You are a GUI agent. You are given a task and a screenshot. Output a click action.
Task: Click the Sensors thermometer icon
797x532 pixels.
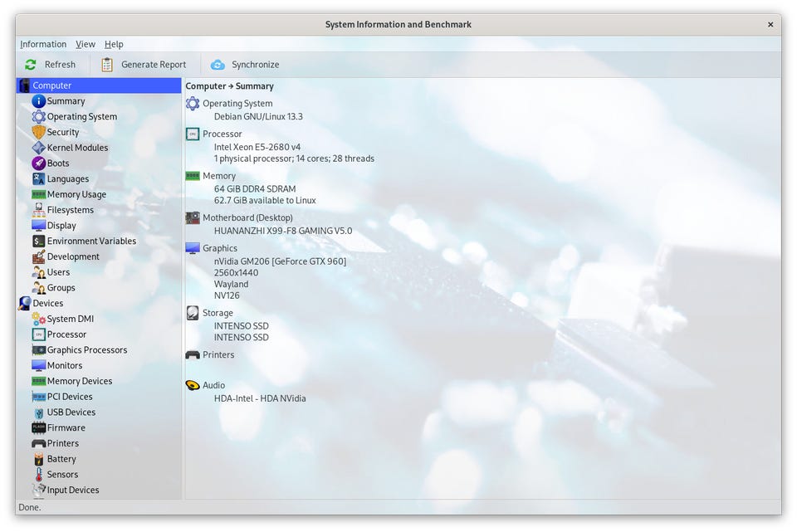pos(39,475)
